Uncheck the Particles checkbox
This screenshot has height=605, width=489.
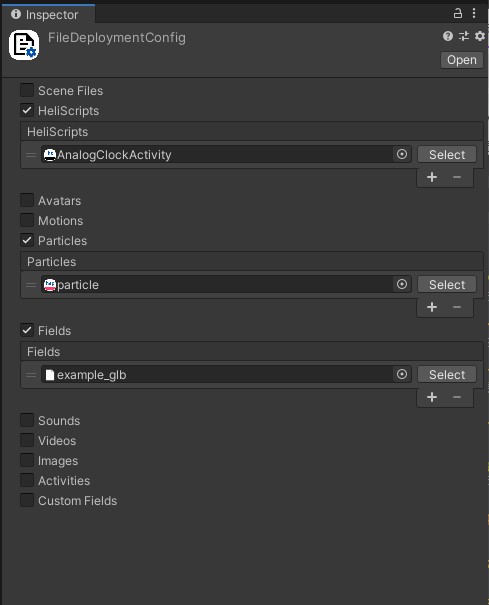[x=27, y=240]
